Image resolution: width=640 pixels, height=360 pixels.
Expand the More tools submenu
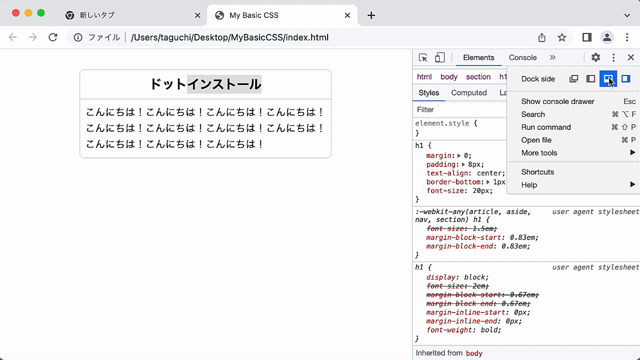[x=573, y=153]
